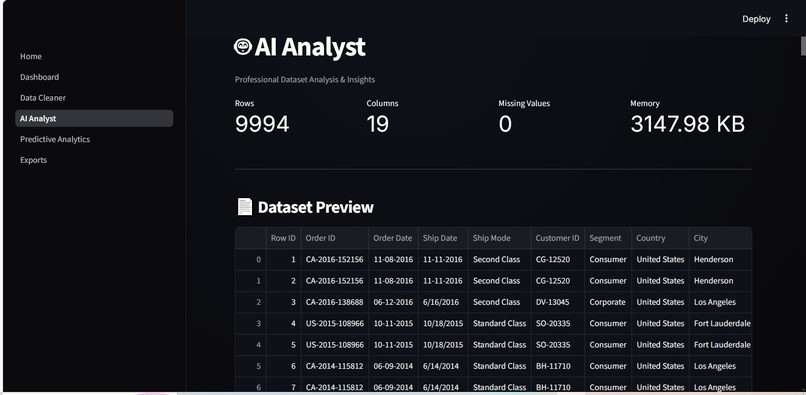
Task: Click the Rows value 9994
Action: [262, 124]
